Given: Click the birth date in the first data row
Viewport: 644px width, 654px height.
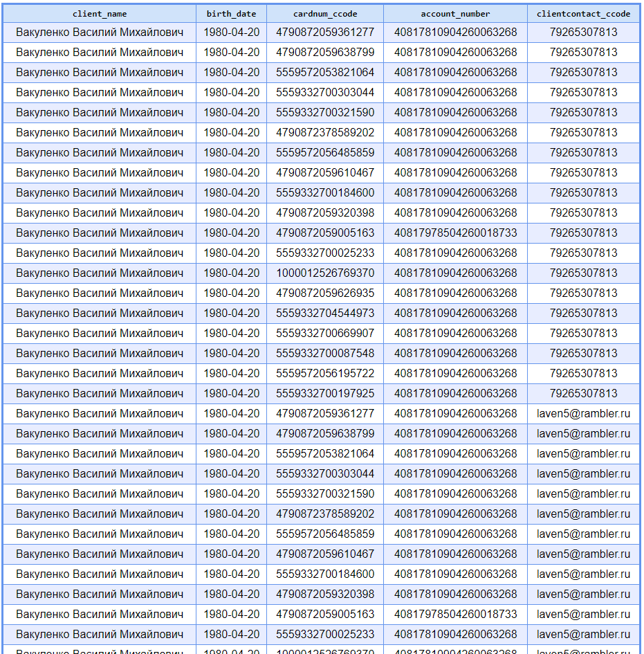Looking at the screenshot, I should 231,32.
